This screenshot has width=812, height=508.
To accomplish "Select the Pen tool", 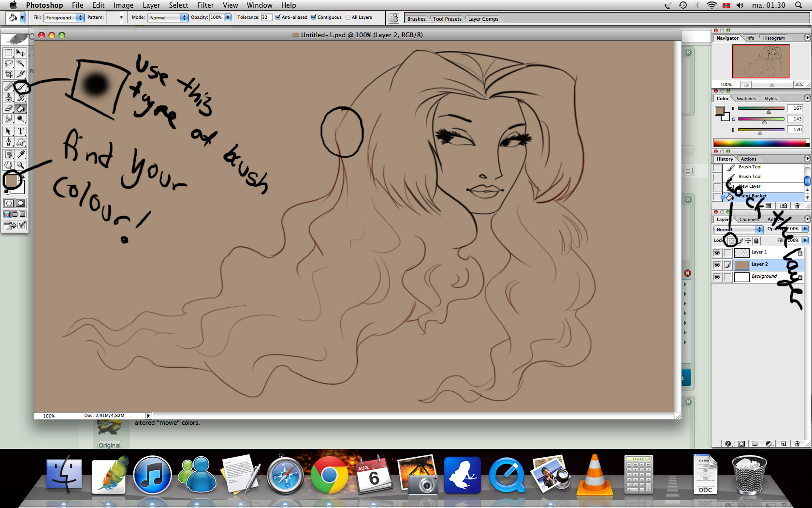I will tap(9, 142).
